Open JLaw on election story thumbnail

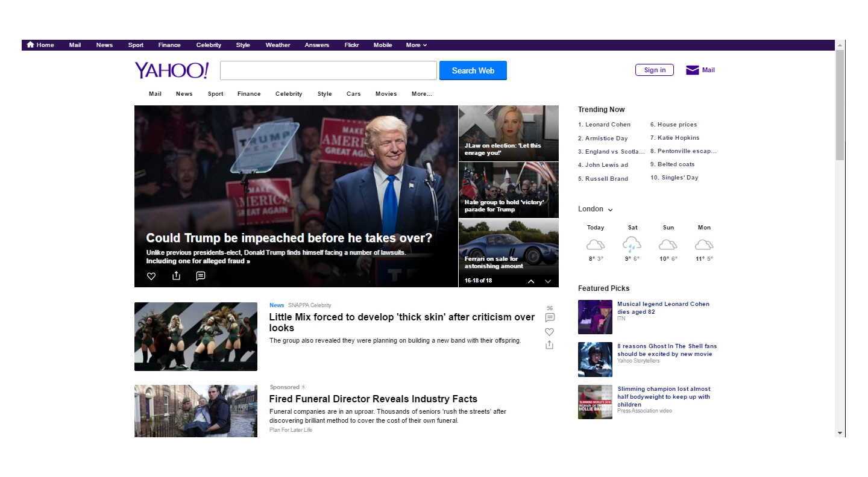(x=509, y=133)
